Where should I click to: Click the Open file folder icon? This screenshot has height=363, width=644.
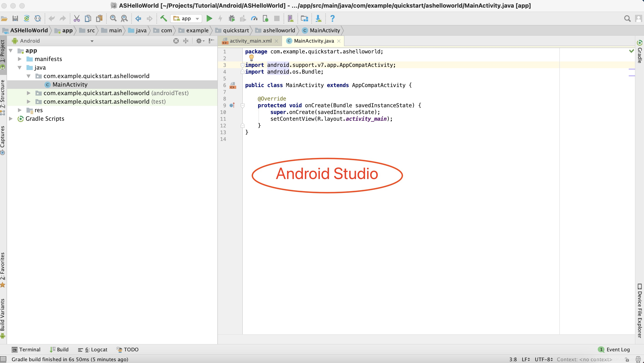(x=4, y=18)
